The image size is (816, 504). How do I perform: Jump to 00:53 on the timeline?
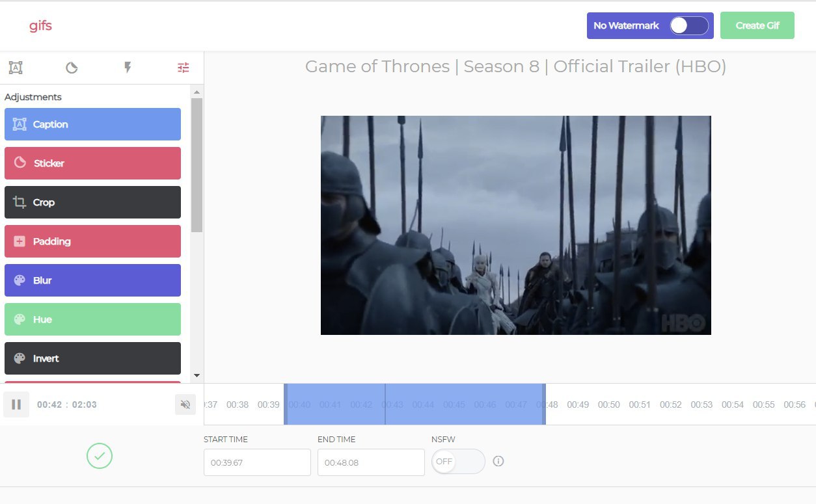(701, 405)
